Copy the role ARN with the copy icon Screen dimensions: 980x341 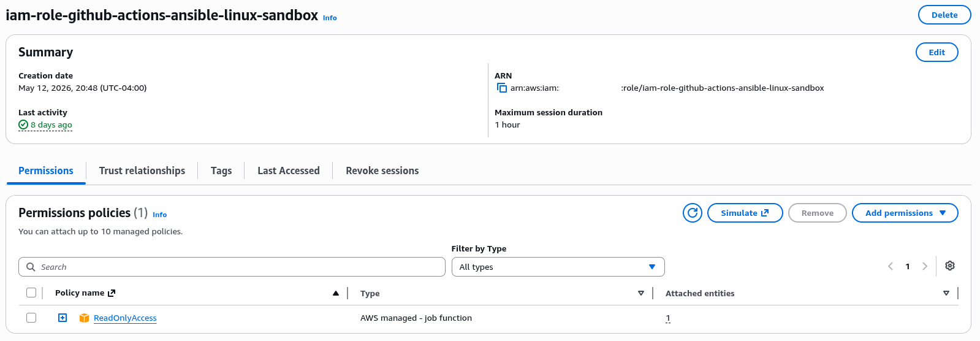(x=502, y=88)
